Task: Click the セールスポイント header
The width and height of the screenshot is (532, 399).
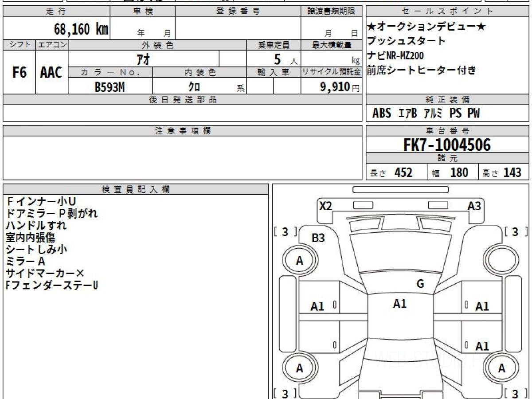Action: [448, 12]
